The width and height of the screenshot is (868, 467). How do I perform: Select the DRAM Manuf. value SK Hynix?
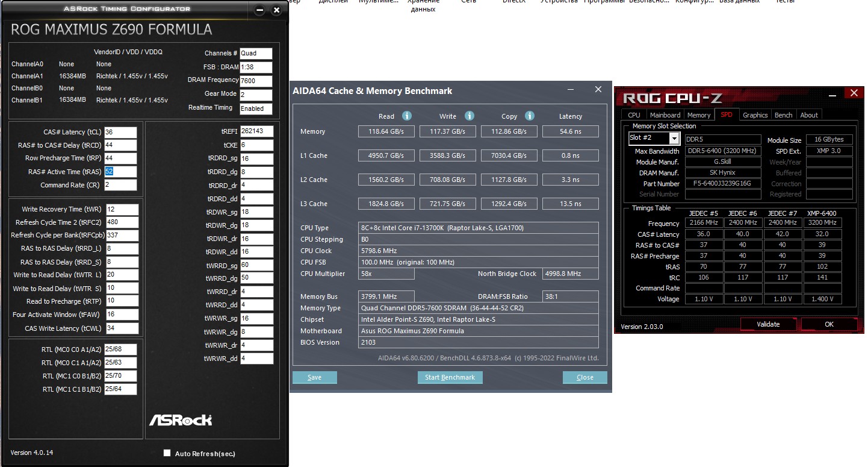(723, 173)
